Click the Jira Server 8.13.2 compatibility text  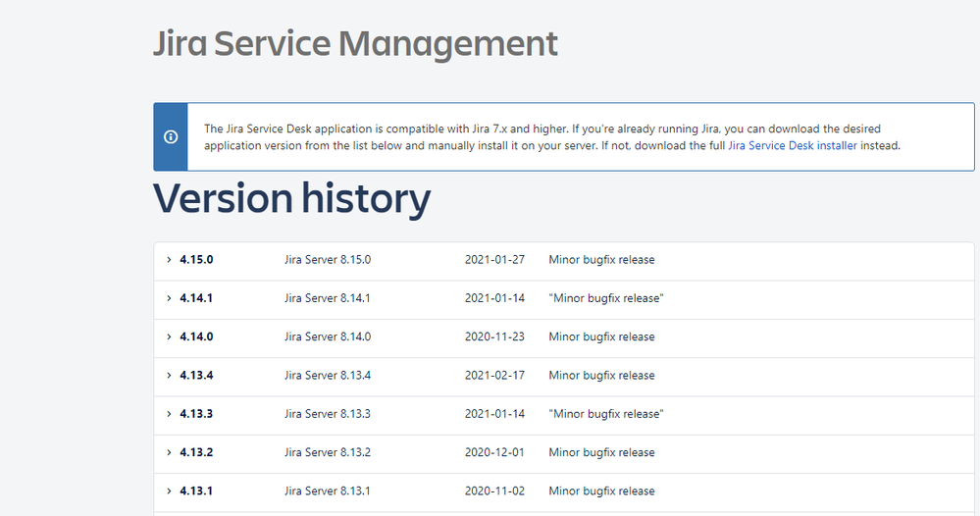[328, 452]
